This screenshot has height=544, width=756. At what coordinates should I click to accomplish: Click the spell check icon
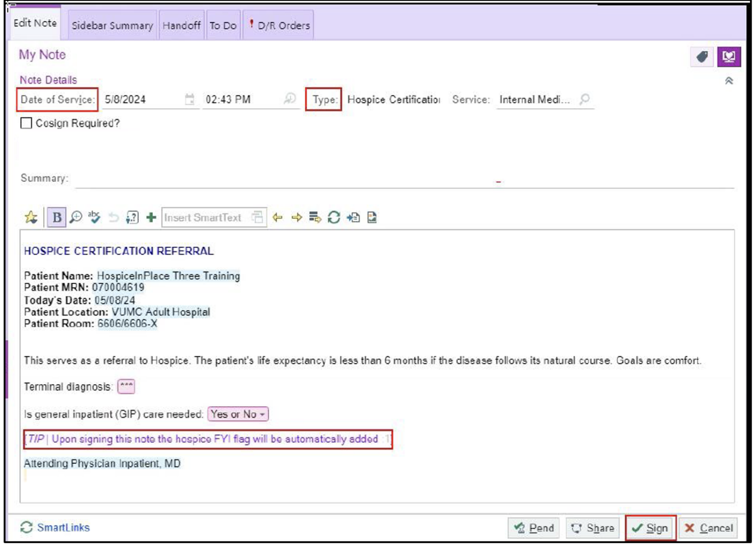click(94, 217)
